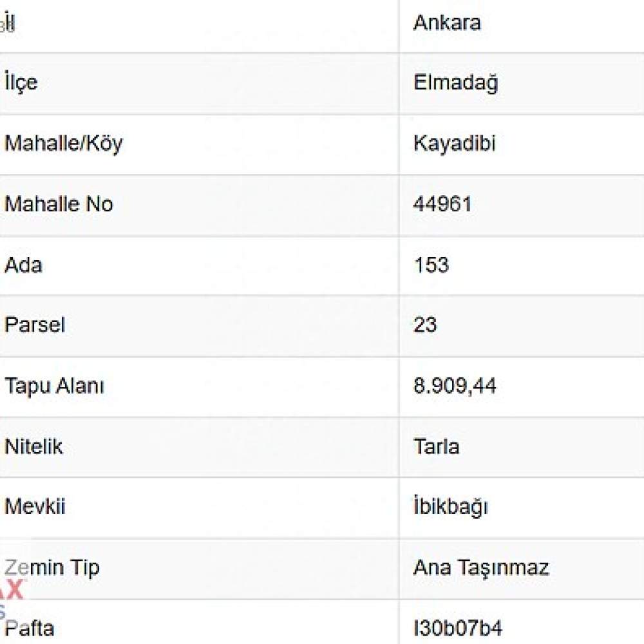Image resolution: width=644 pixels, height=644 pixels.
Task: Select the Mevkii label
Action: click(35, 506)
